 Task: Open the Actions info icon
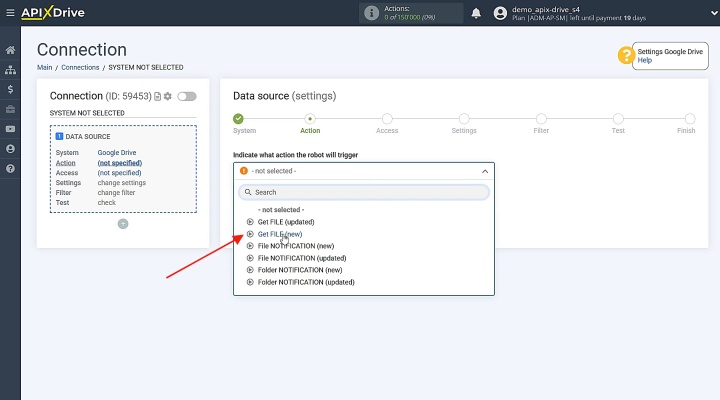coord(371,13)
